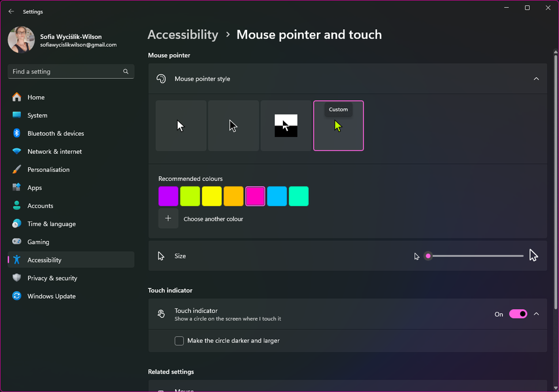Click the magnifier icon in the search box
This screenshot has width=559, height=392.
(125, 71)
